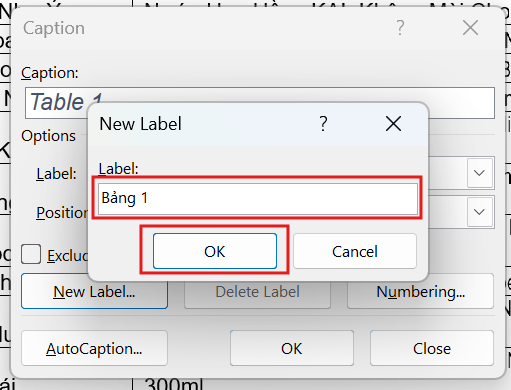Screen dimensions: 511x390
Task: Click the Caption dialog help question mark
Action: click(400, 28)
